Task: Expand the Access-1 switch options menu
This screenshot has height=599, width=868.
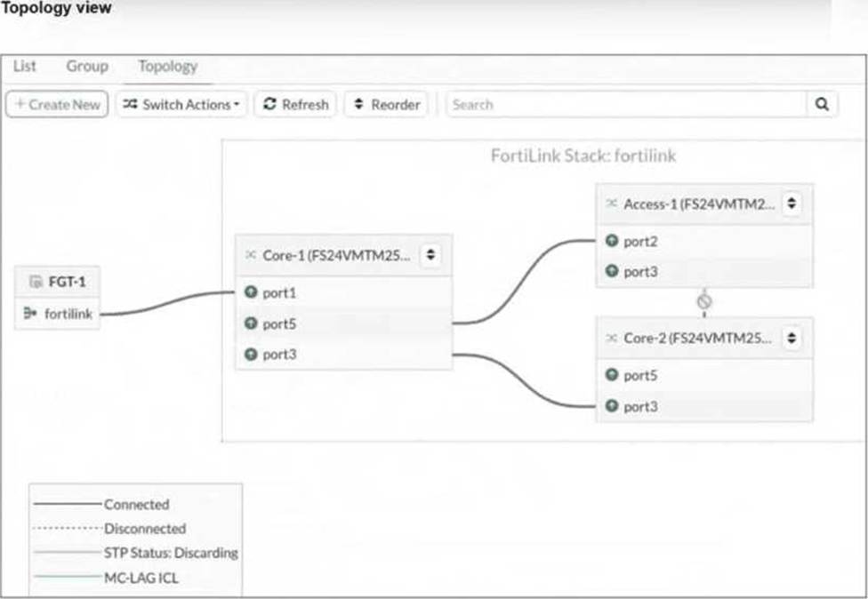Action: tap(791, 204)
